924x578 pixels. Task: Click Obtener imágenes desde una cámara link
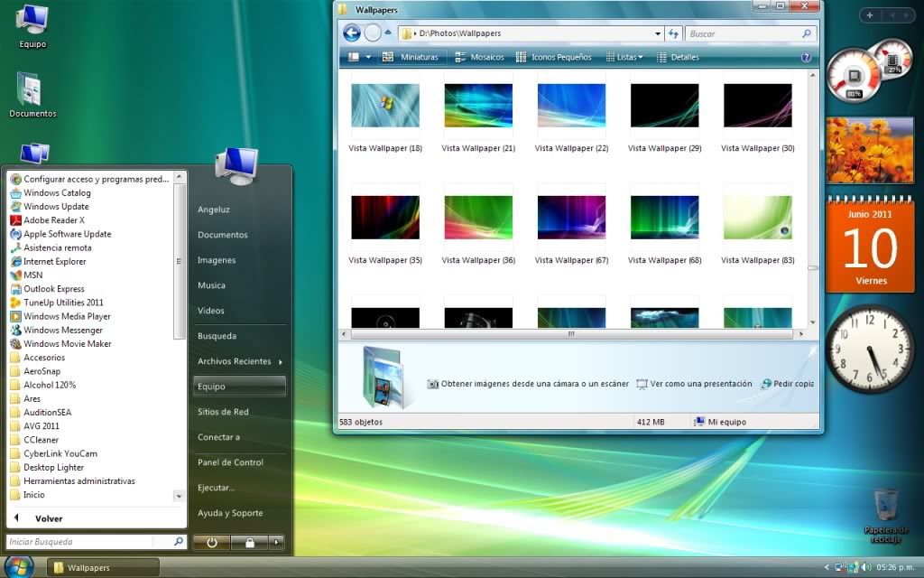point(528,384)
